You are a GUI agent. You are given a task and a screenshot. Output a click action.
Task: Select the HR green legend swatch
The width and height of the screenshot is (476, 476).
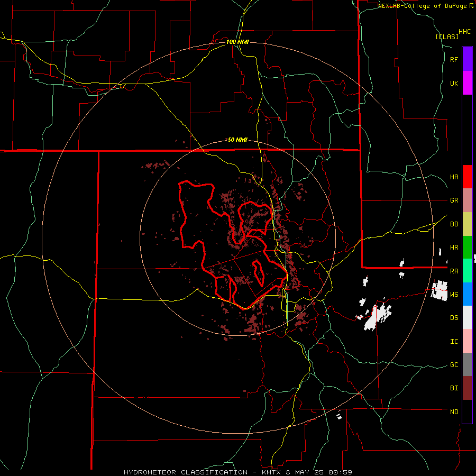coord(467,248)
